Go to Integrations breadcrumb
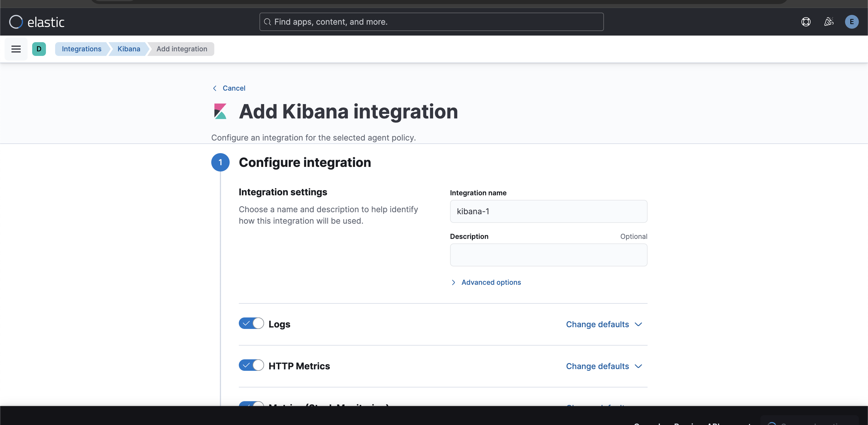This screenshot has width=868, height=425. click(81, 49)
